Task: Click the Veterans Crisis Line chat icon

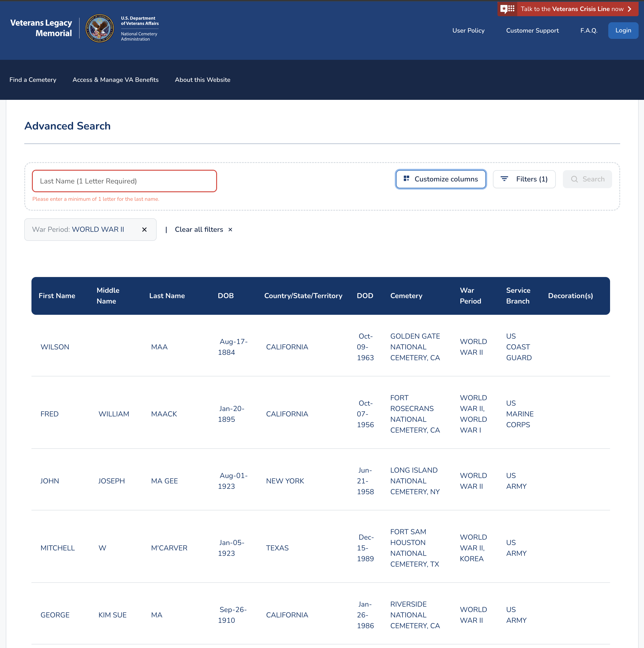Action: pyautogui.click(x=507, y=9)
